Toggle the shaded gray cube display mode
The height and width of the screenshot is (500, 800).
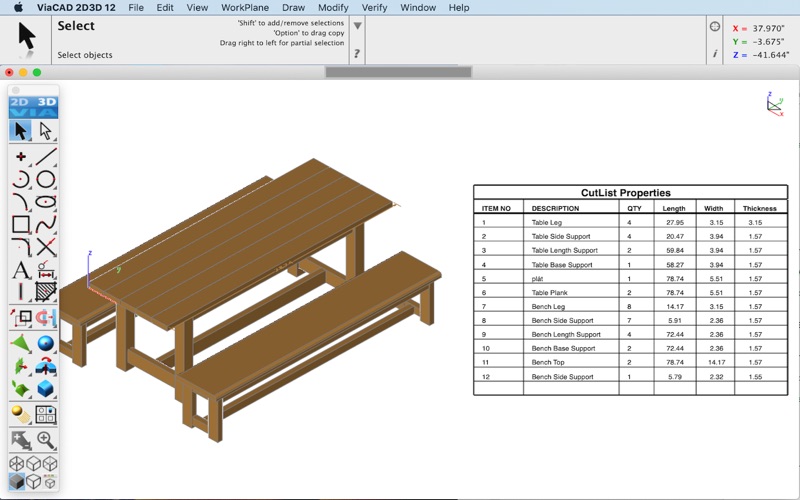pyautogui.click(x=17, y=482)
